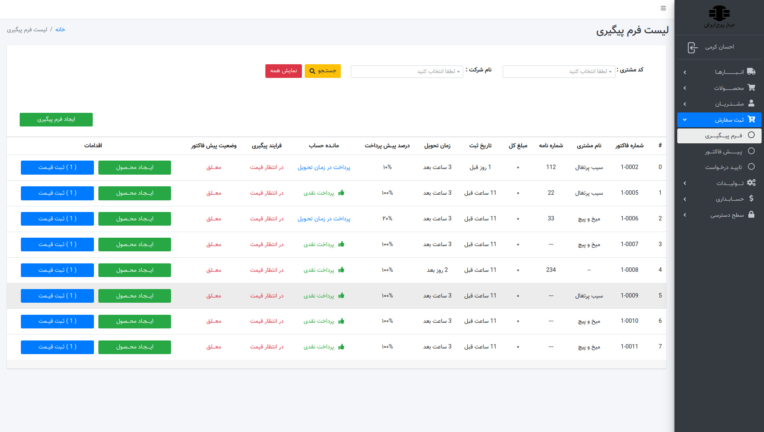Click ثبت قیمت for invoice 1-0002
The height and width of the screenshot is (432, 764).
click(56, 167)
